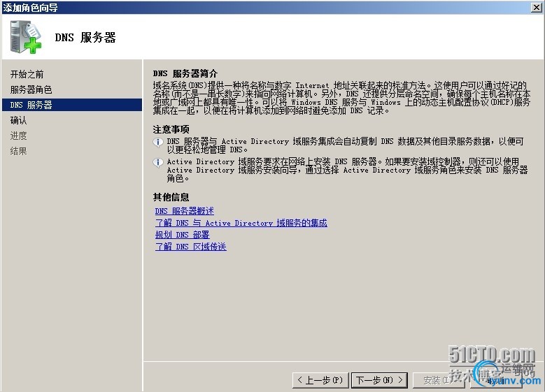Continue with 下一步(N) button

[x=379, y=380]
